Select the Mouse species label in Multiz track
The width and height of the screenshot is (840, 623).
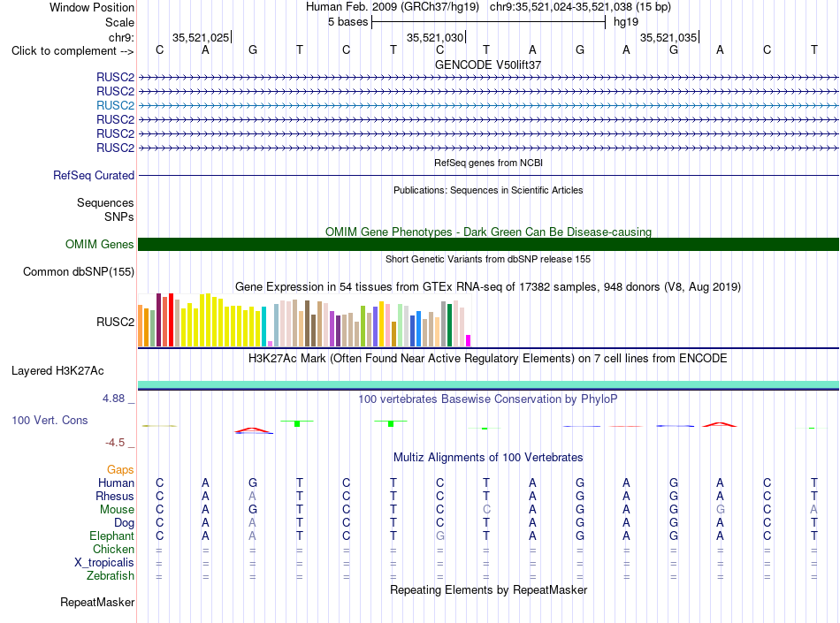point(117,510)
